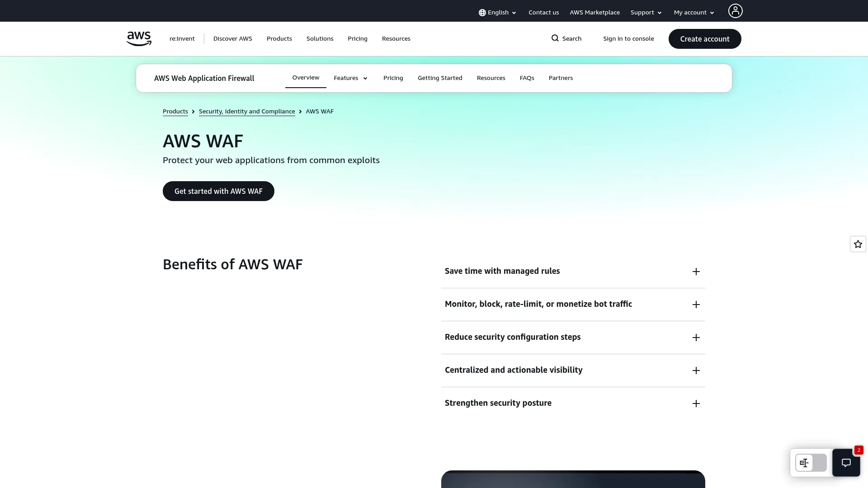868x488 pixels.
Task: Open the My account dropdown
Action: 694,13
